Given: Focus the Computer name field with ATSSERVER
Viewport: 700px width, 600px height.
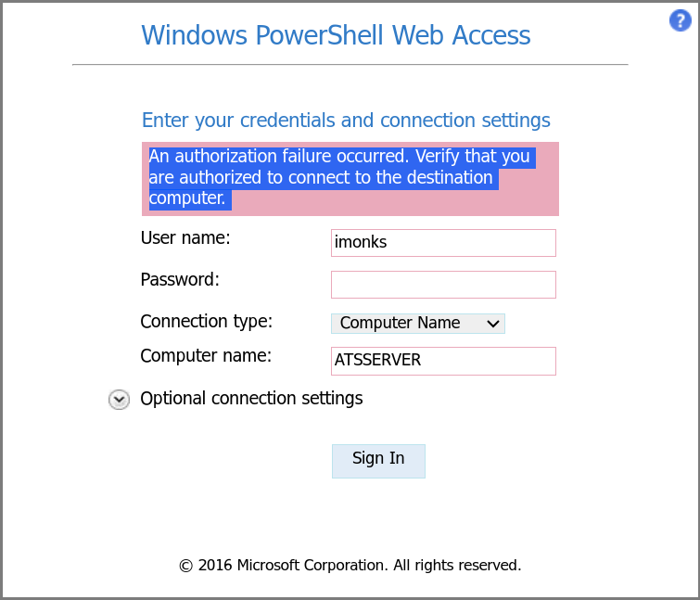Looking at the screenshot, I should 443,361.
